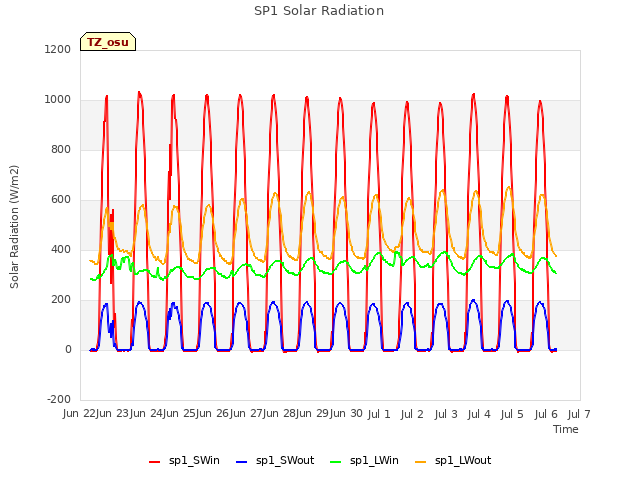Click the Jun 30 x-axis tick label
This screenshot has height=480, width=640.
click(x=346, y=414)
